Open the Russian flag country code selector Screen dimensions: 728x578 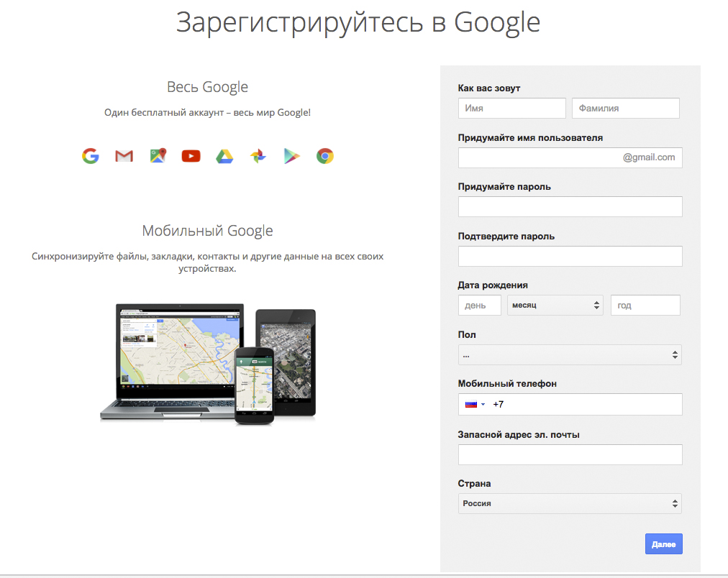coord(475,404)
